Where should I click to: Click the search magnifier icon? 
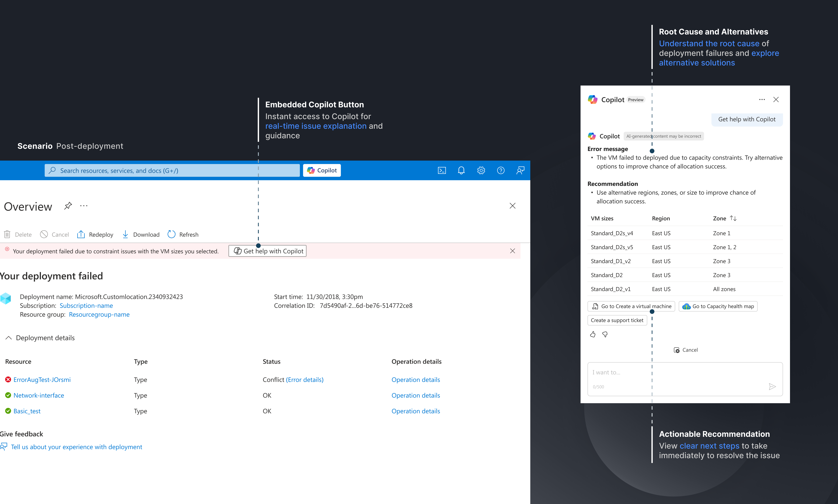[x=52, y=171]
